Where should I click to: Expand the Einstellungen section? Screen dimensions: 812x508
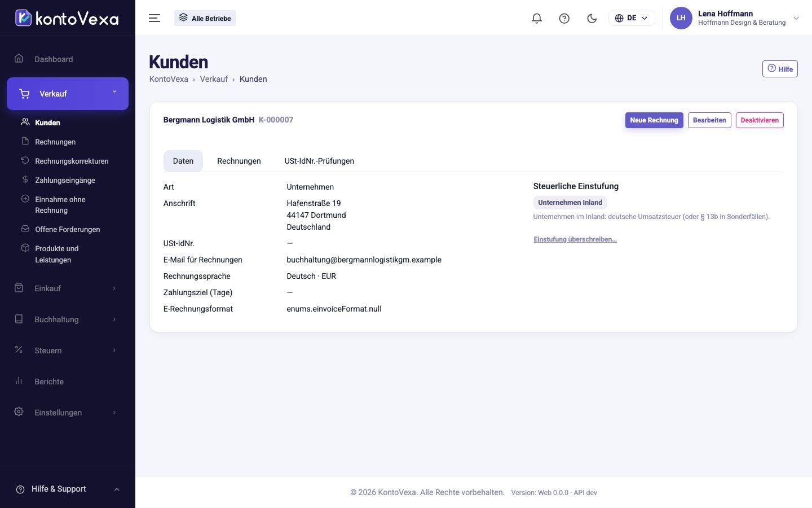[68, 413]
